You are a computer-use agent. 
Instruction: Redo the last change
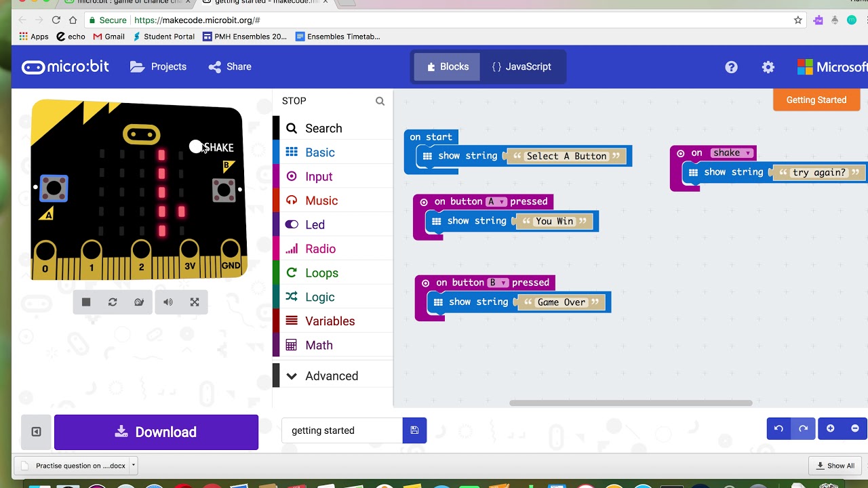[x=803, y=428]
